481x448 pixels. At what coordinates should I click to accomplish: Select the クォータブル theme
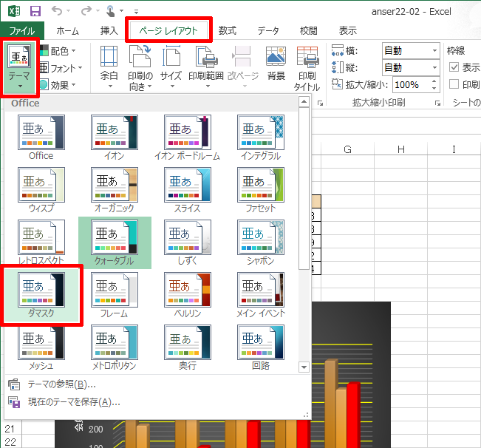tap(115, 242)
